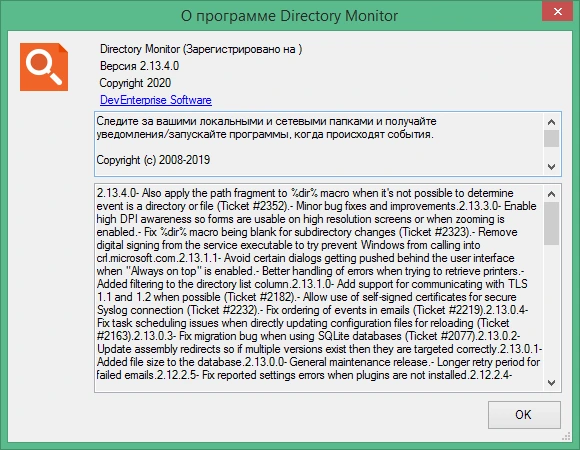Screen dimensions: 580x450
Task: Click the 'Версия 2.13.4.0' label
Action: [139, 66]
